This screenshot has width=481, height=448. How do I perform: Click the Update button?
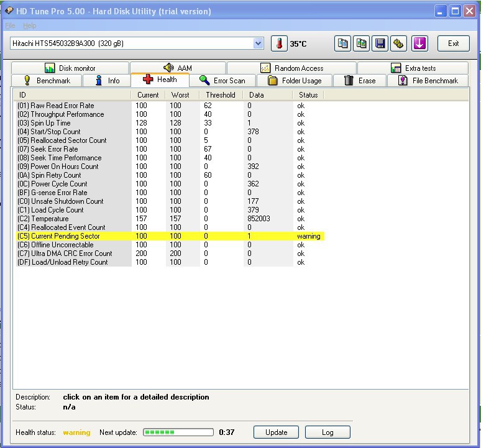(x=276, y=432)
